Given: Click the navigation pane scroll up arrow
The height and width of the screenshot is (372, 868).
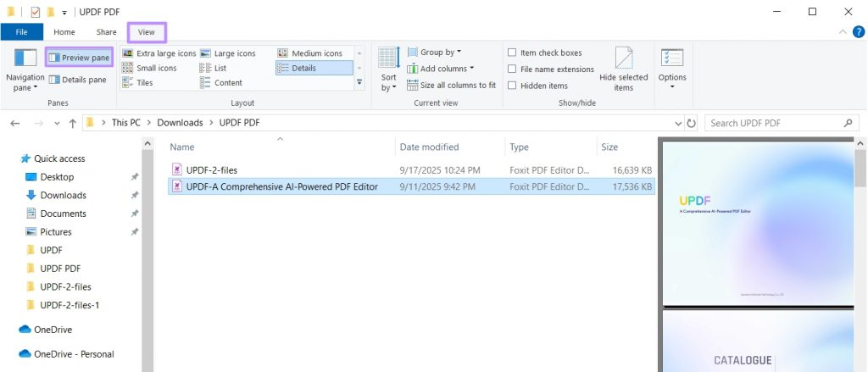Looking at the screenshot, I should click(x=147, y=143).
